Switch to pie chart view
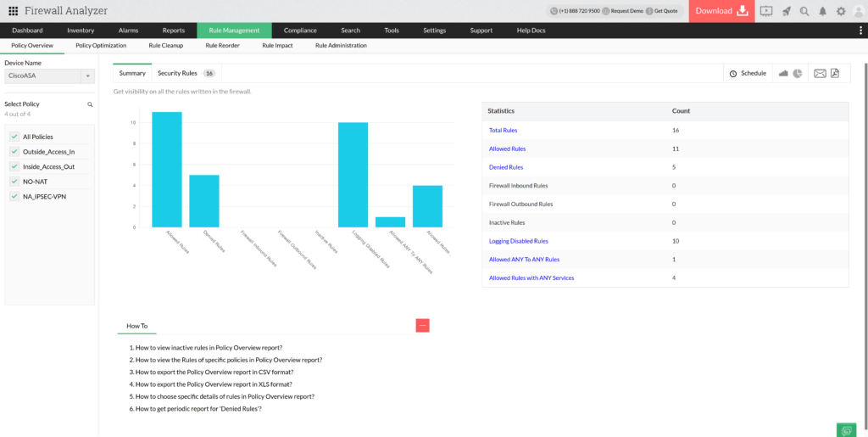This screenshot has width=868, height=437. pos(798,73)
